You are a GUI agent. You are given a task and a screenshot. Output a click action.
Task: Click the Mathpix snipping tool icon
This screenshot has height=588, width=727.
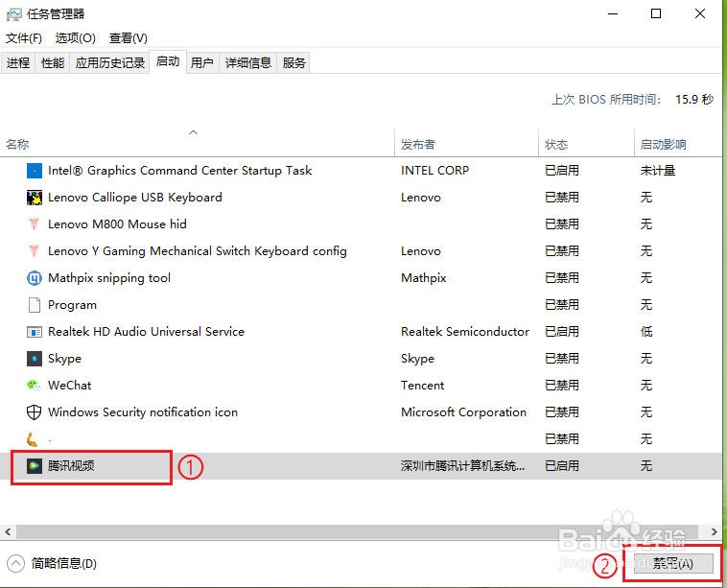coord(35,278)
